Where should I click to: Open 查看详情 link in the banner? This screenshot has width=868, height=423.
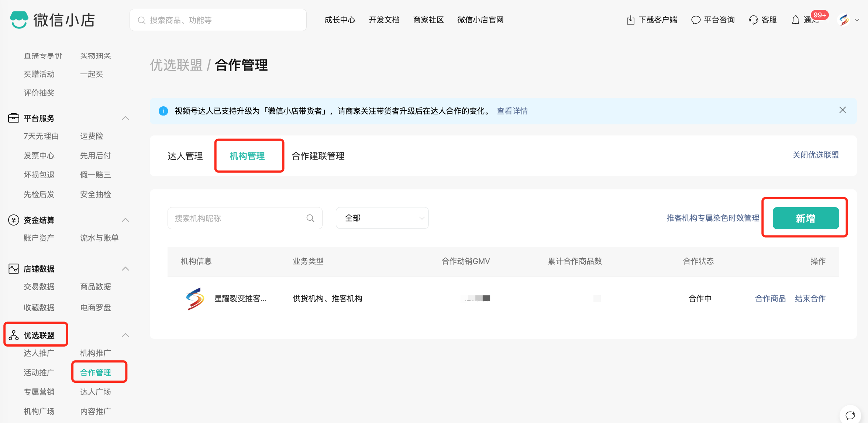tap(512, 111)
